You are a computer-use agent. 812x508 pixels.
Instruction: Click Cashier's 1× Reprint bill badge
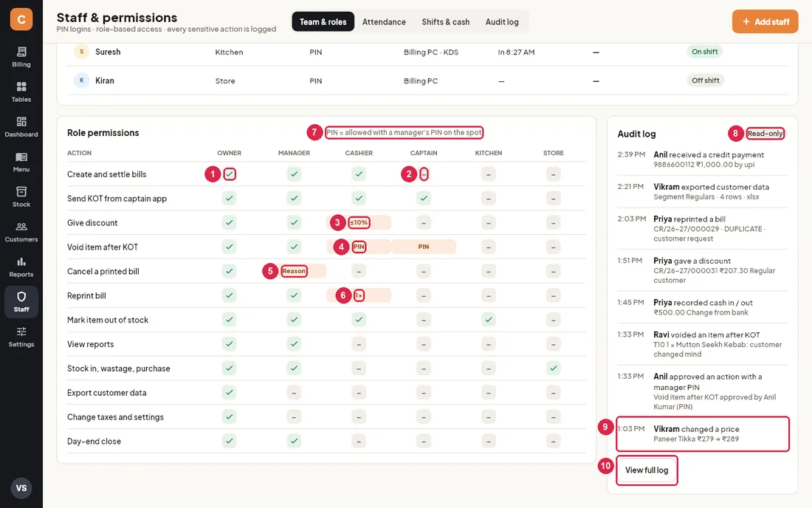[x=359, y=295]
